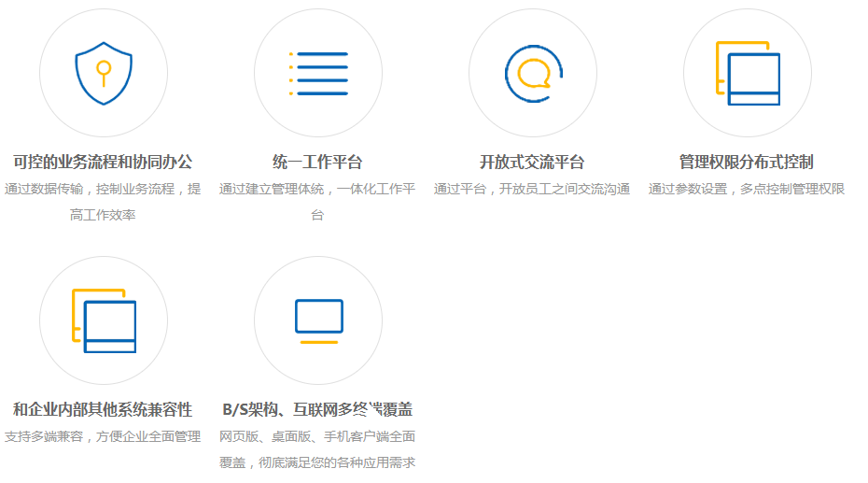Click the description 通过数据传输，控制业务流程
Screen dimensions: 868x483
click(103, 189)
